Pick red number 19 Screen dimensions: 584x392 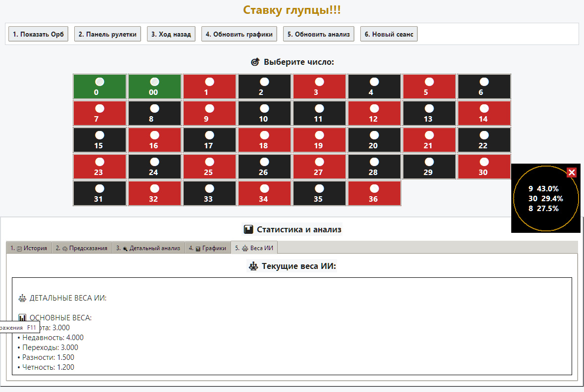[319, 140]
